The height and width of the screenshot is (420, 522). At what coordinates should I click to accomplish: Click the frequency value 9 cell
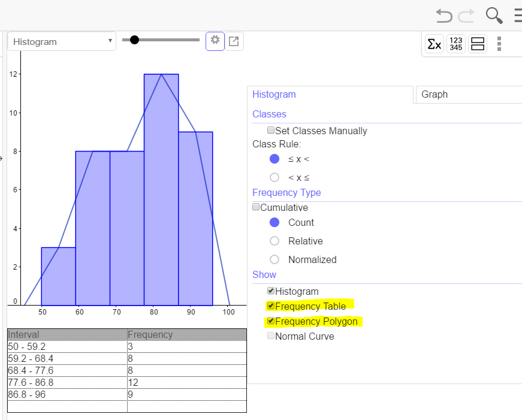[x=187, y=395]
